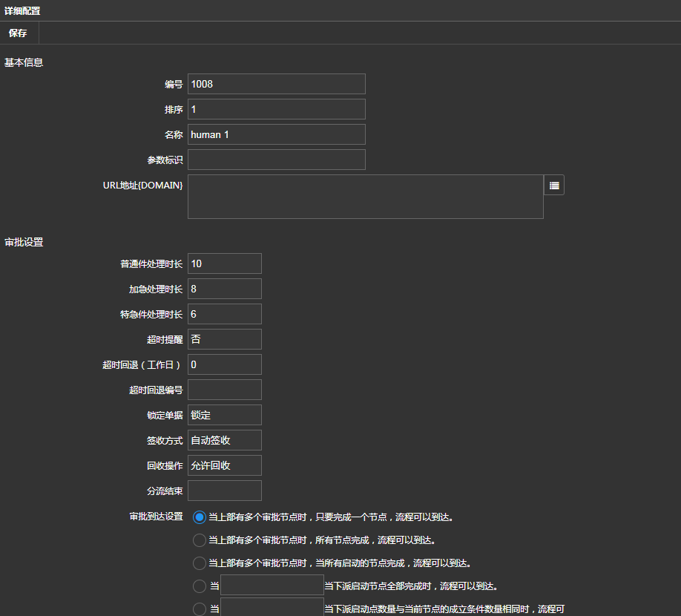The image size is (681, 616).
Task: Select radio 只要完成一个节点 arrival option
Action: point(200,517)
